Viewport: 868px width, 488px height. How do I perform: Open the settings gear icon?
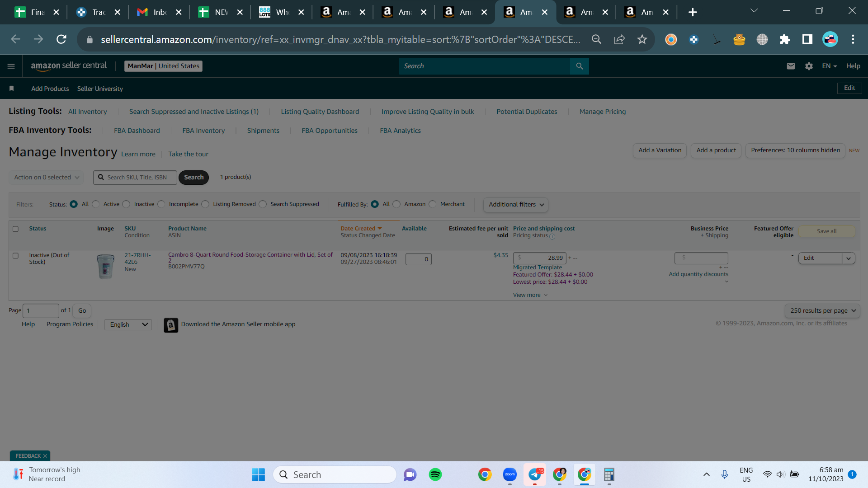(x=809, y=66)
